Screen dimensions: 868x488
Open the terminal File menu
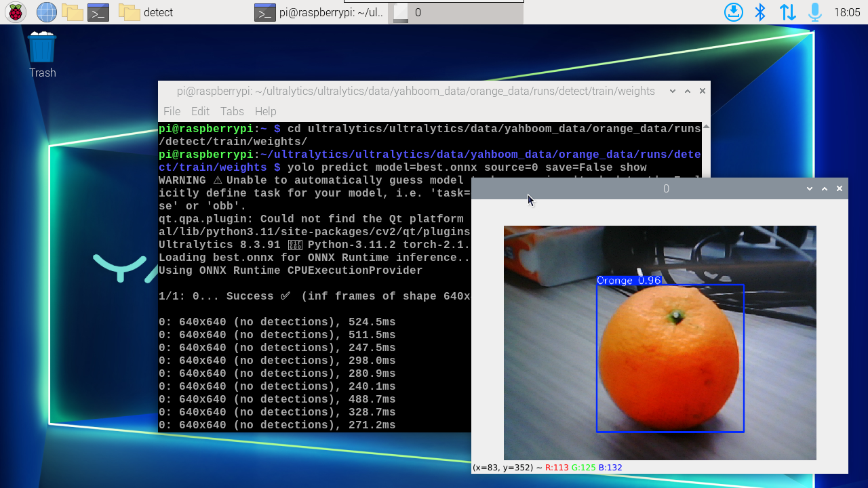pos(172,111)
